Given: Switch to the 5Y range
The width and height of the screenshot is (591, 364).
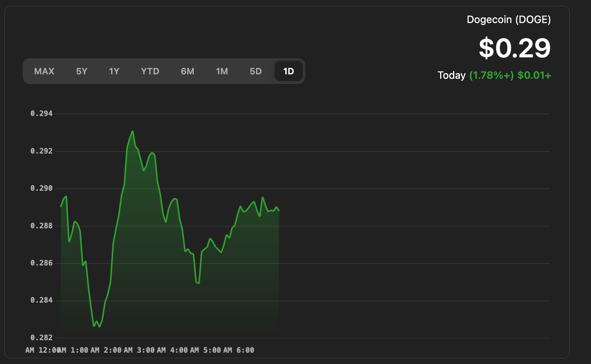Looking at the screenshot, I should point(82,72).
